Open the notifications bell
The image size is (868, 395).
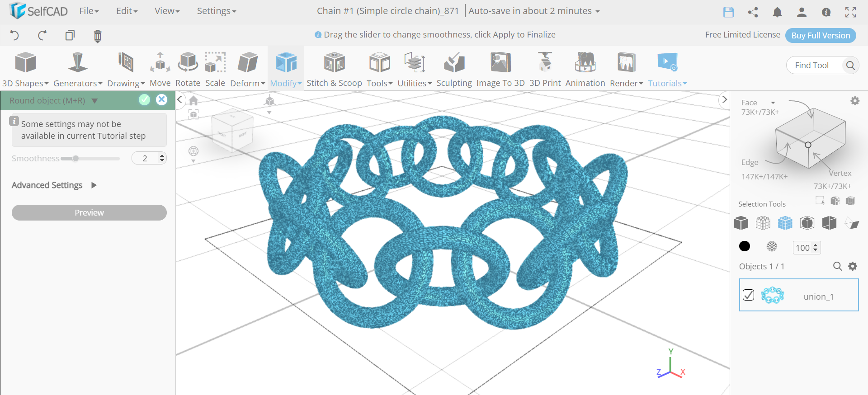tap(777, 12)
